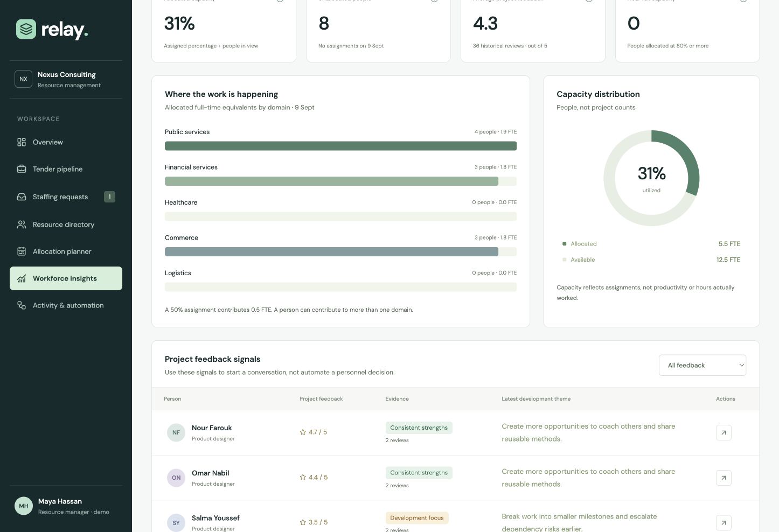Click the Public services FTE bar

(x=340, y=146)
